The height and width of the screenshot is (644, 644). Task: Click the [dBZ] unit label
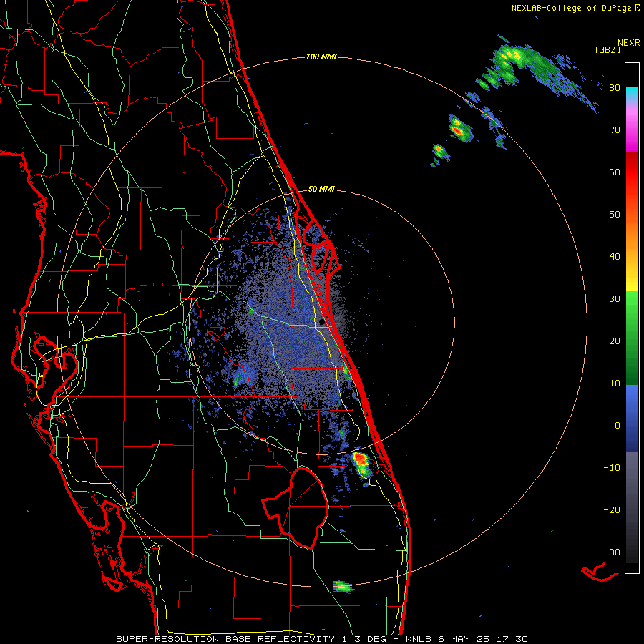[x=608, y=50]
